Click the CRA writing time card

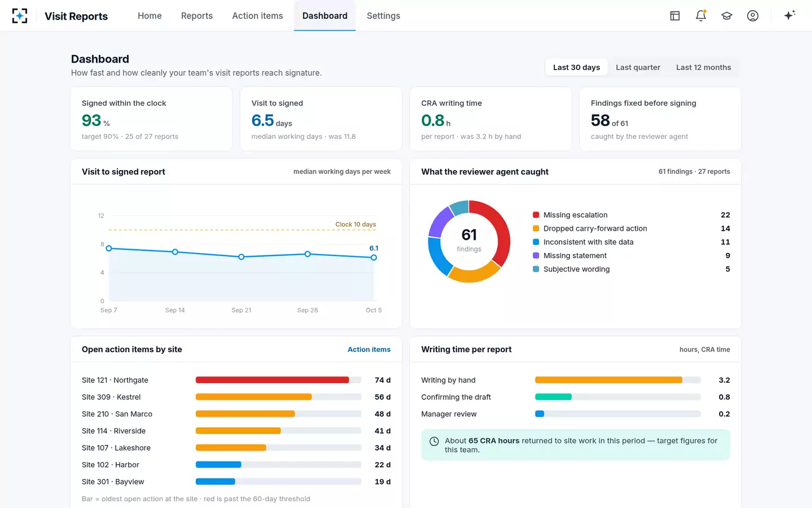[491, 119]
